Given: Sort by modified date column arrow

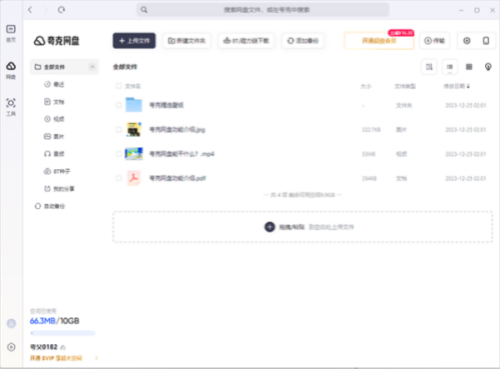Looking at the screenshot, I should [x=468, y=86].
